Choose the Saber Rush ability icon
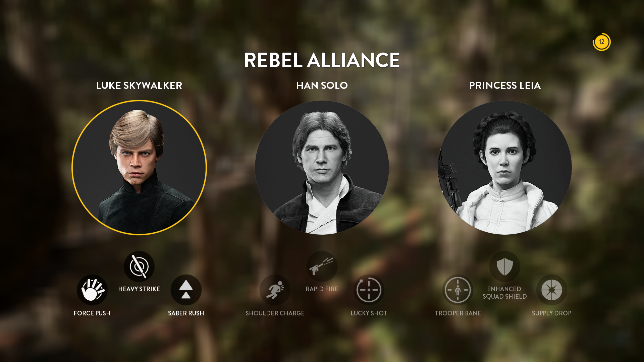Screen dimensions: 644x362 (186, 290)
